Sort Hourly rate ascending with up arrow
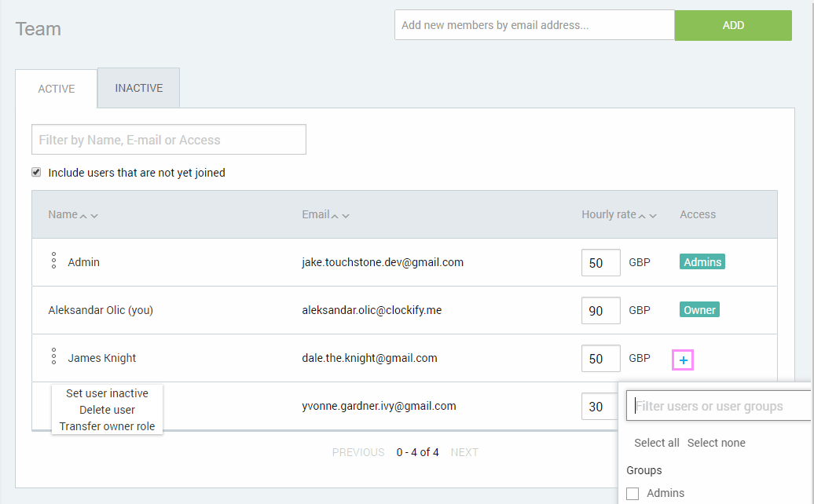Screen dimensions: 814x504 tap(642, 216)
